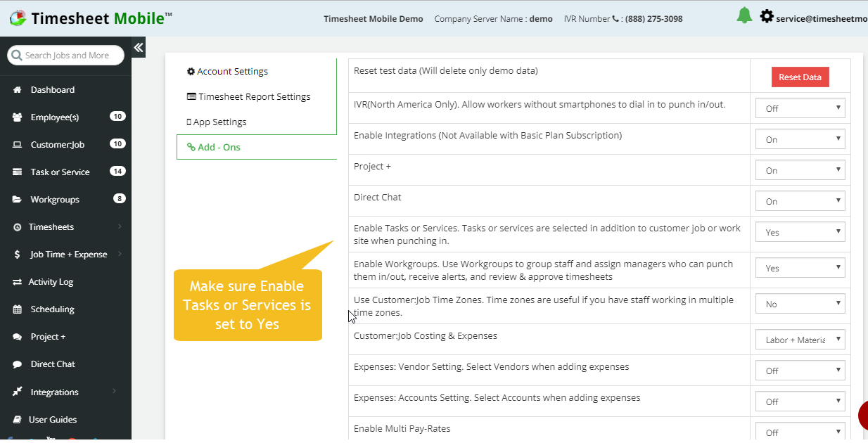Click the Account Settings gear icon

(191, 72)
